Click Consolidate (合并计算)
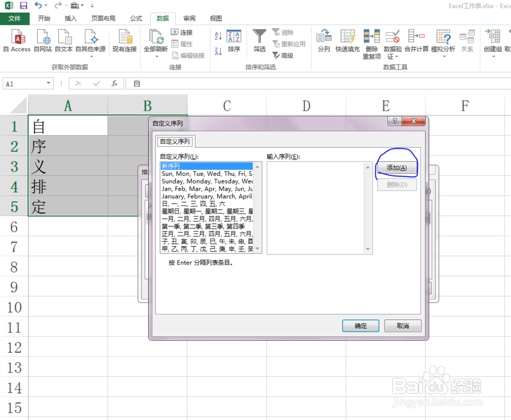This screenshot has width=511, height=420. click(416, 40)
